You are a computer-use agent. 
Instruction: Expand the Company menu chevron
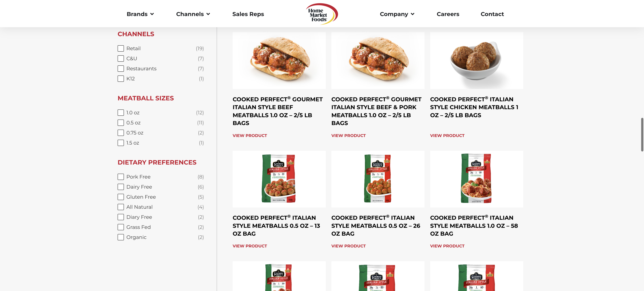coord(413,14)
